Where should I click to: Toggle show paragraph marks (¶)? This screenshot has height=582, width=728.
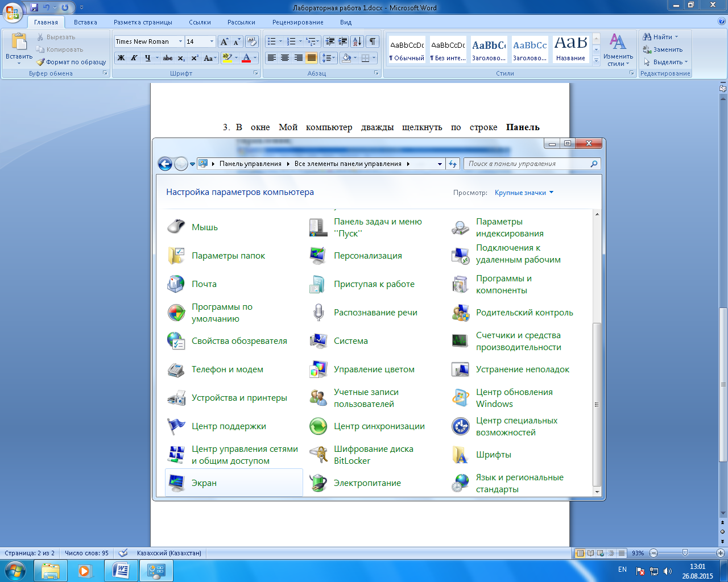[x=373, y=41]
